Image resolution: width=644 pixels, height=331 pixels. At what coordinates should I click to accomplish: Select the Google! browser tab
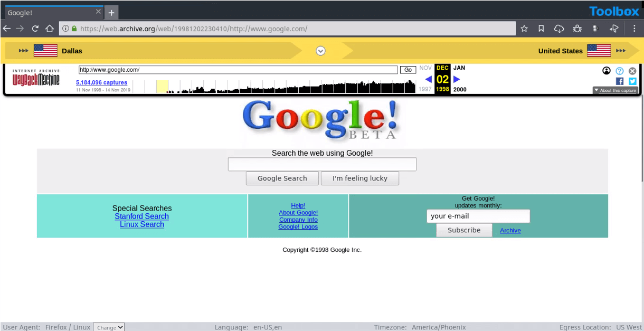point(53,12)
